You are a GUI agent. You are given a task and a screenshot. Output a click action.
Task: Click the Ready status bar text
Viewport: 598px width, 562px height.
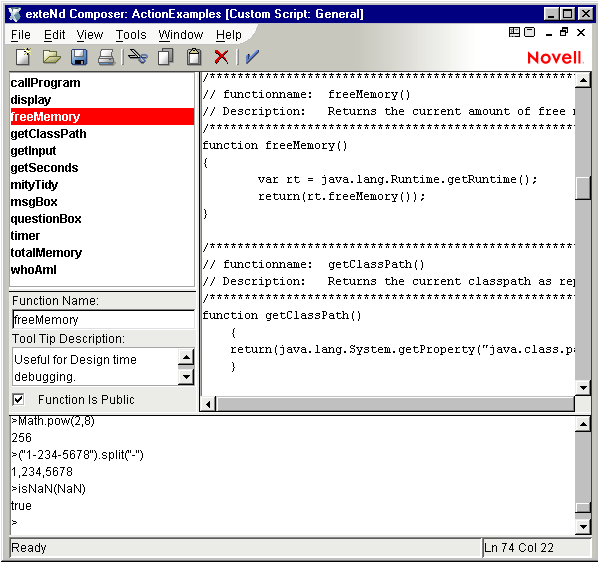tap(29, 548)
